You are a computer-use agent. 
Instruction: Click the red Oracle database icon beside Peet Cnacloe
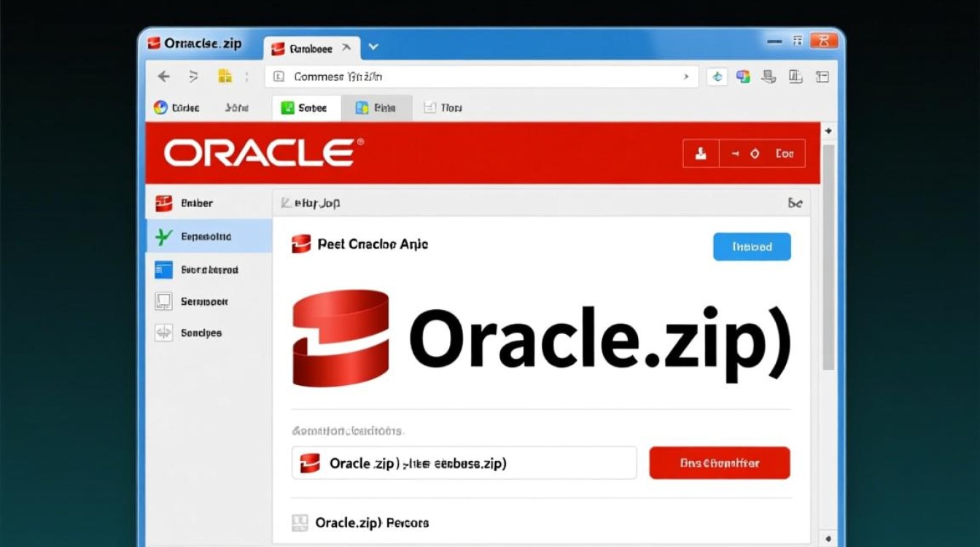[301, 244]
